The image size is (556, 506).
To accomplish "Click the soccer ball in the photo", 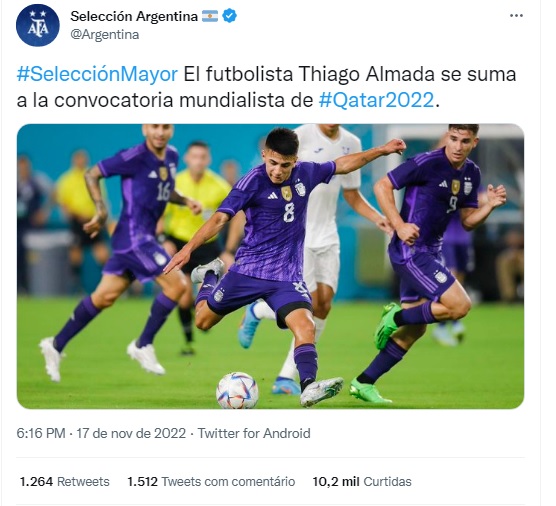I will pos(237,390).
